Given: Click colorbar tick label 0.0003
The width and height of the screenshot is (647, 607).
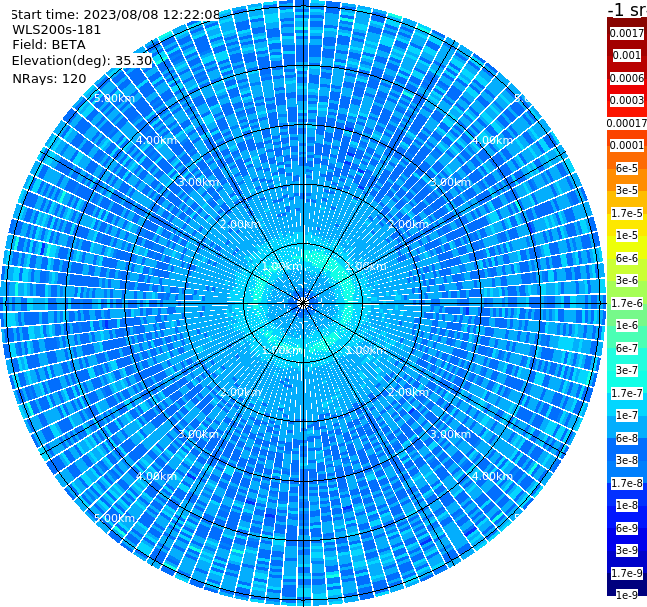Looking at the screenshot, I should 627,100.
